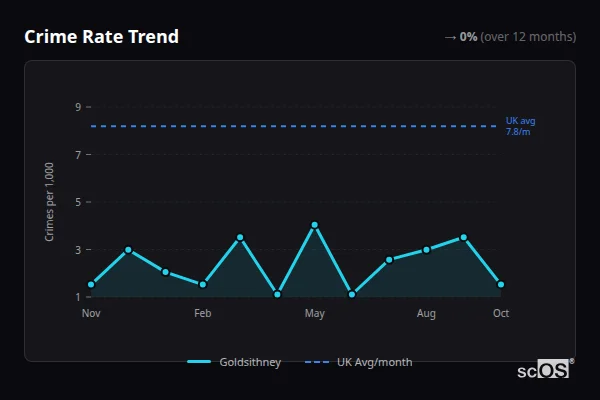Select the May peak data point

pos(315,225)
